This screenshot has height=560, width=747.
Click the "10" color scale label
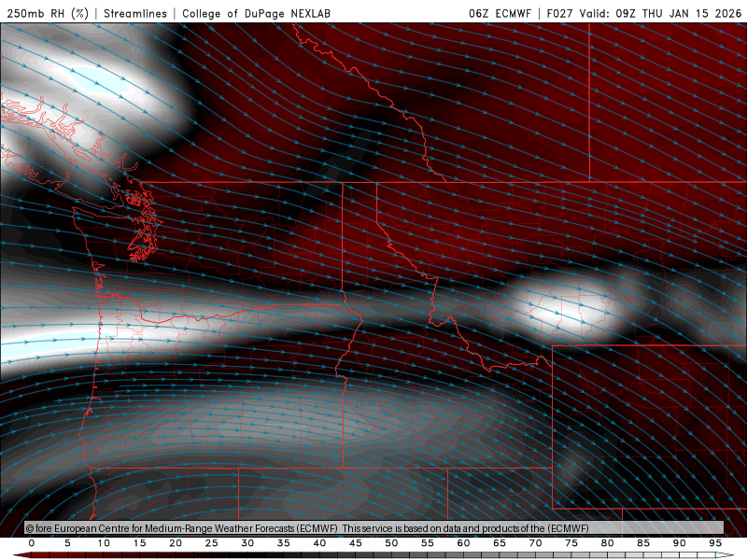104,543
